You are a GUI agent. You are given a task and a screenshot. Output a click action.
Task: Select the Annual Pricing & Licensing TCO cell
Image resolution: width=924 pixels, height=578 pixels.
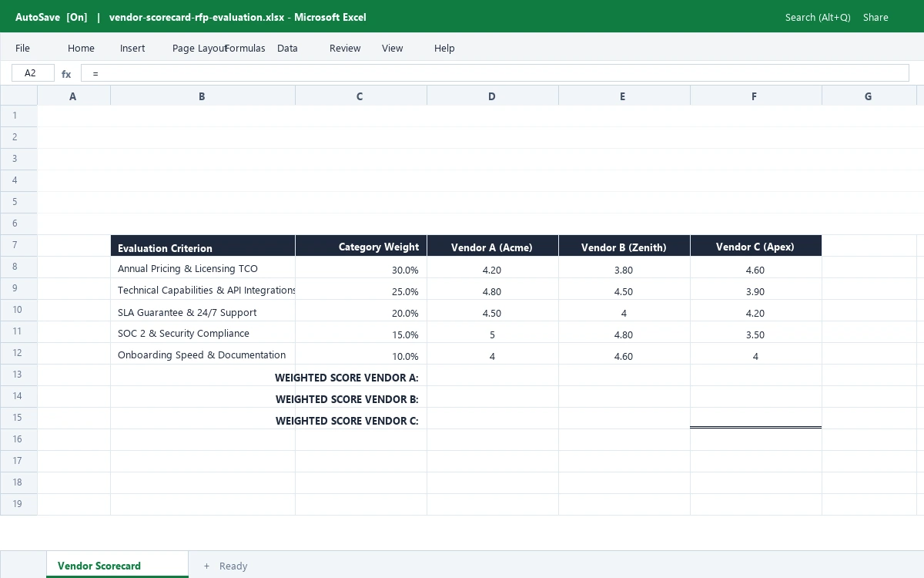203,267
